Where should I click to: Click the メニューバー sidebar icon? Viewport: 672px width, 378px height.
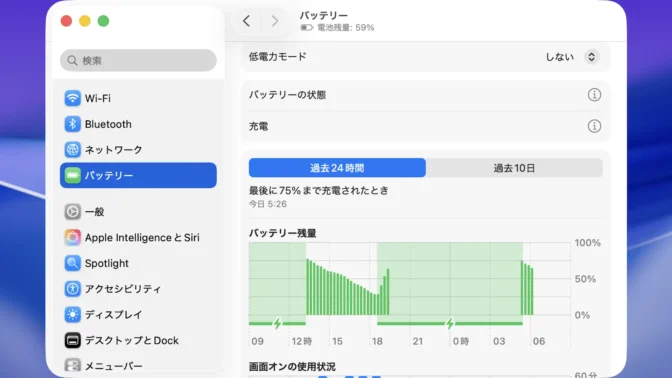click(x=72, y=366)
